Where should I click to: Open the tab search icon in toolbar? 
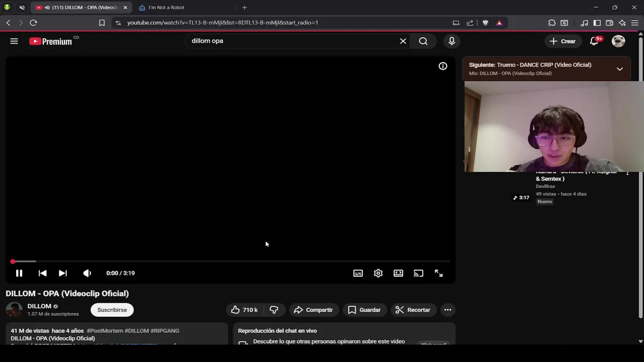point(565,23)
